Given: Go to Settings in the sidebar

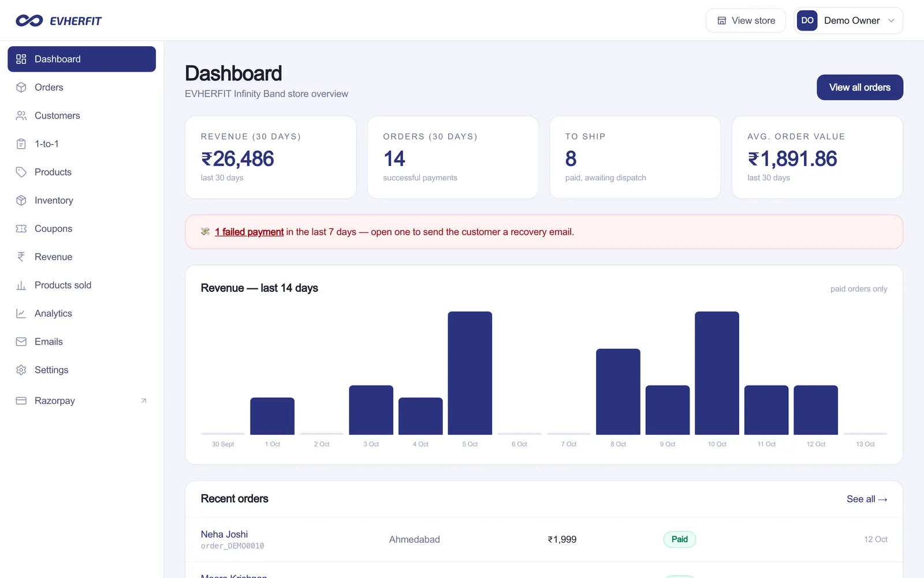Looking at the screenshot, I should pyautogui.click(x=82, y=370).
